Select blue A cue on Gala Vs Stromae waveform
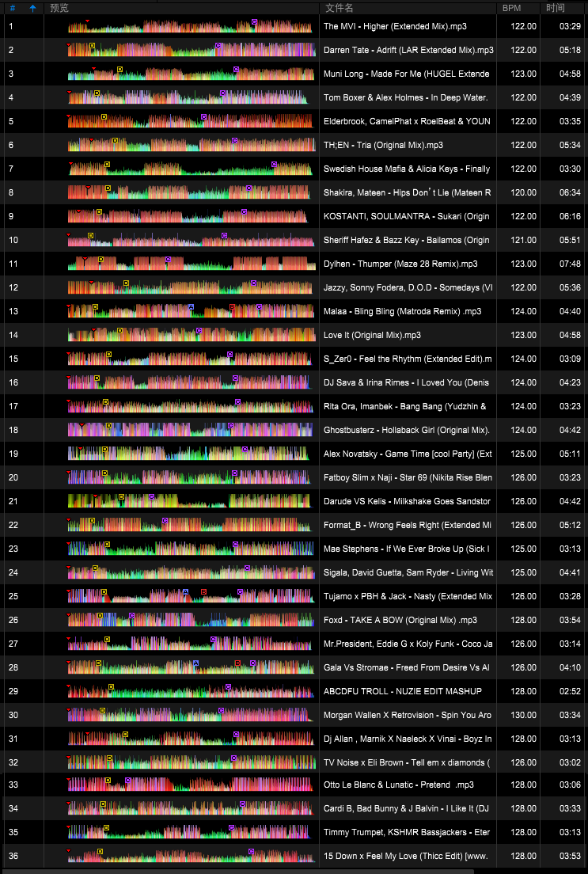Screen dimensions: 588x874 pos(195,663)
